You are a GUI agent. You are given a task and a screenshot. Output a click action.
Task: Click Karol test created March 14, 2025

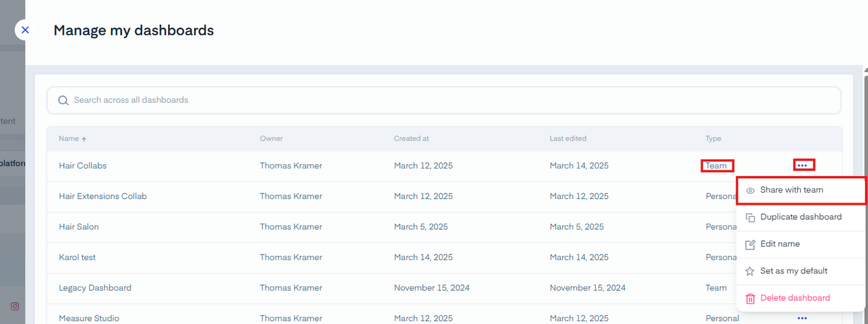(423, 257)
